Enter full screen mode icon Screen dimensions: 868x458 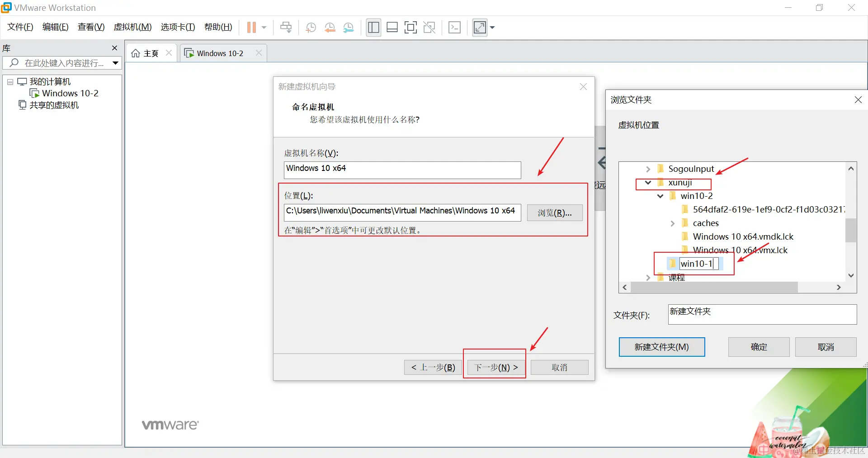pos(410,28)
